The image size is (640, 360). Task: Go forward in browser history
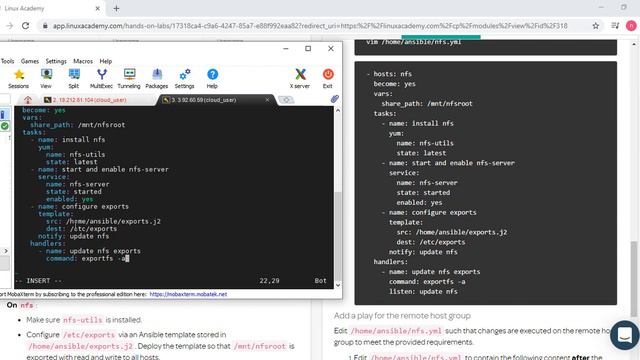coord(9,26)
